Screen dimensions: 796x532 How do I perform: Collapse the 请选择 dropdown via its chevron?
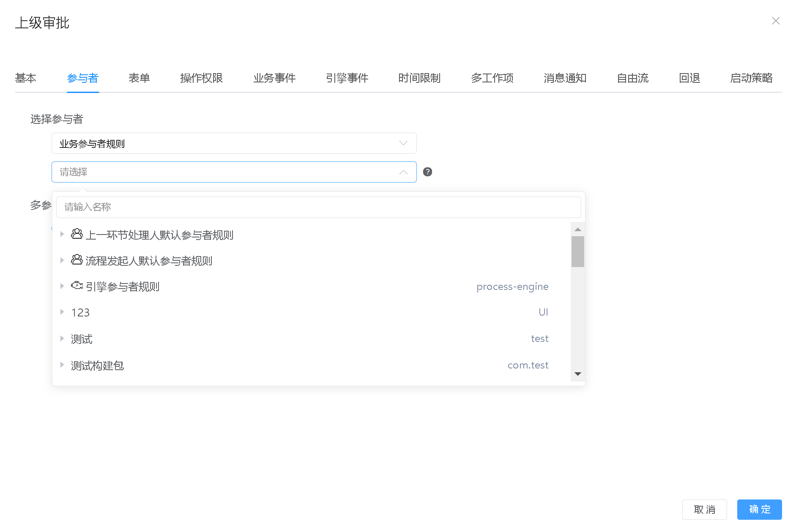(x=402, y=172)
